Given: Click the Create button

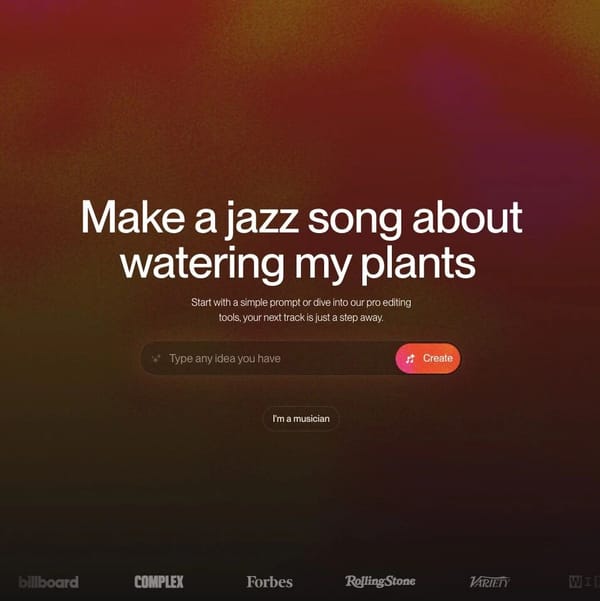Looking at the screenshot, I should 428,358.
